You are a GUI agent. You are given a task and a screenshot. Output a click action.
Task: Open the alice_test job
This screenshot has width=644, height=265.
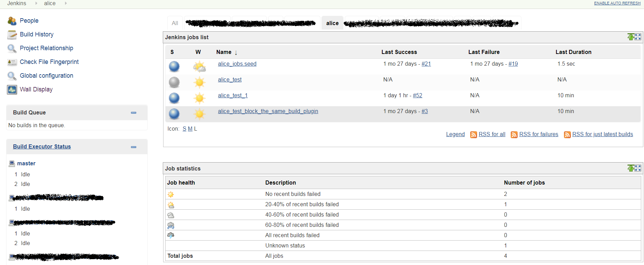point(230,80)
